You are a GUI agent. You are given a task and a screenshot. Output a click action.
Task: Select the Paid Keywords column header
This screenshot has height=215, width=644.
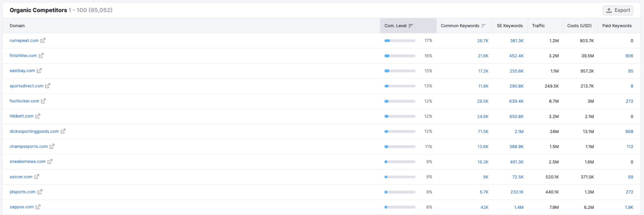tap(617, 26)
